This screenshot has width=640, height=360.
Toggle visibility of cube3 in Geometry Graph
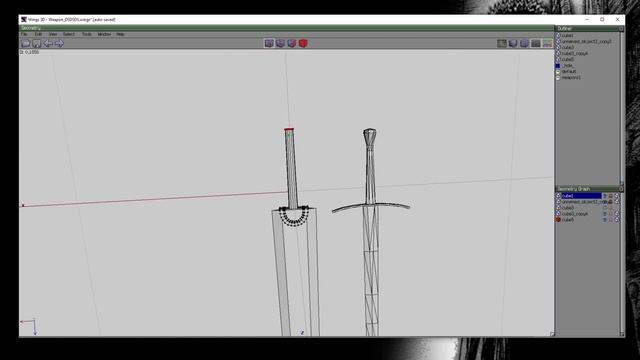click(605, 208)
